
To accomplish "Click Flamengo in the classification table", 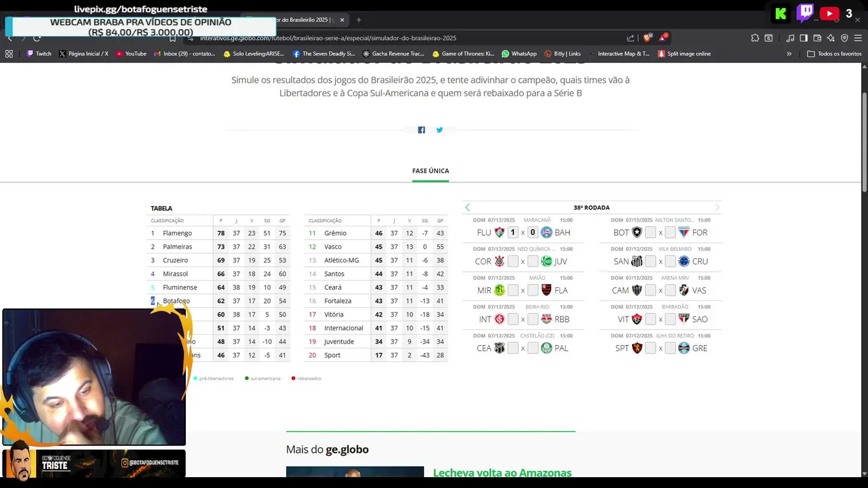I will point(178,233).
